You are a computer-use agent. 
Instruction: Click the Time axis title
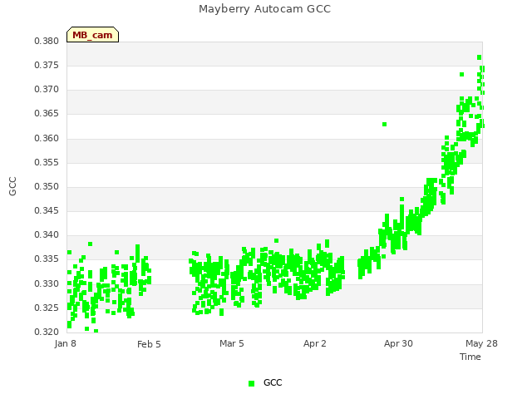point(470,357)
